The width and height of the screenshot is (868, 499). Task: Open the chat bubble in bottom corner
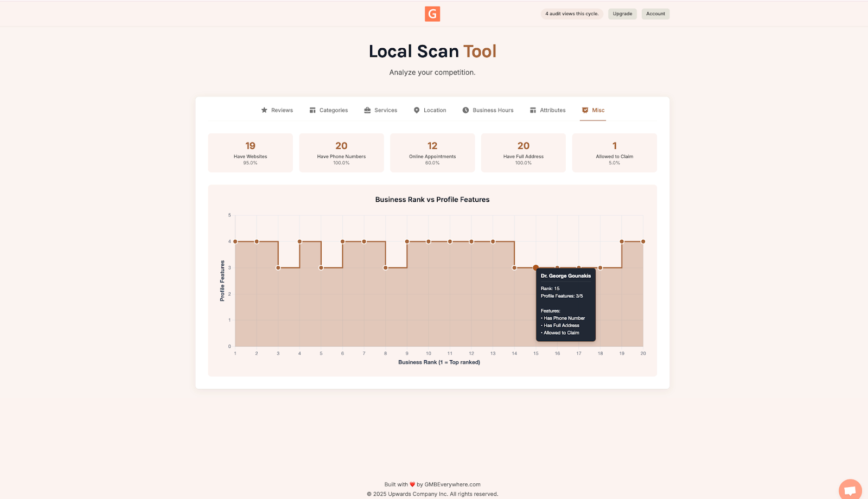(x=850, y=489)
